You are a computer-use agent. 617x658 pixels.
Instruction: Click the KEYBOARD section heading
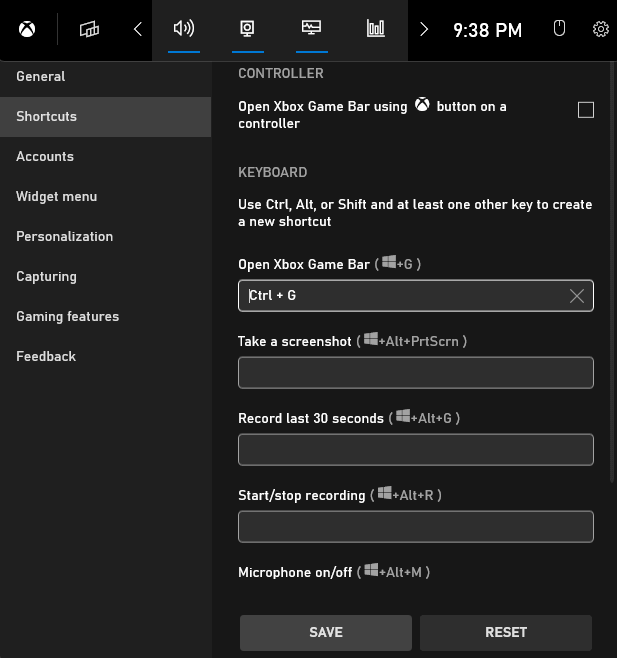[x=272, y=172]
